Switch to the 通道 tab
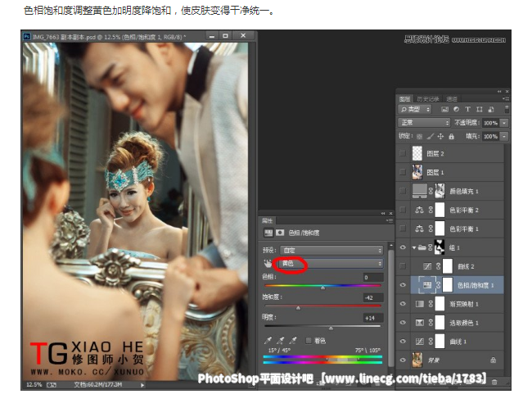This screenshot has height=394, width=532. [452, 99]
